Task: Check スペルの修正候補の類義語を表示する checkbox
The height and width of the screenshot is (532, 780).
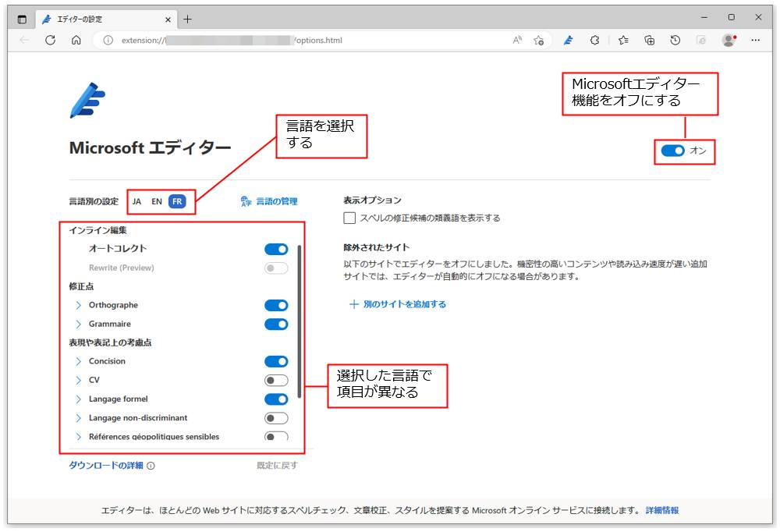Action: (349, 218)
